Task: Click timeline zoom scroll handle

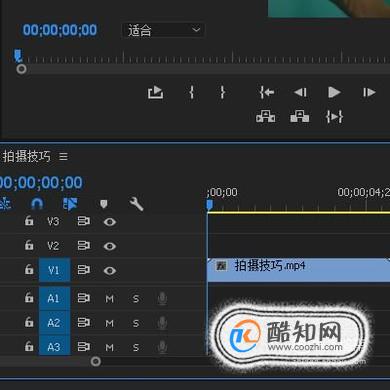Action: tap(96, 361)
